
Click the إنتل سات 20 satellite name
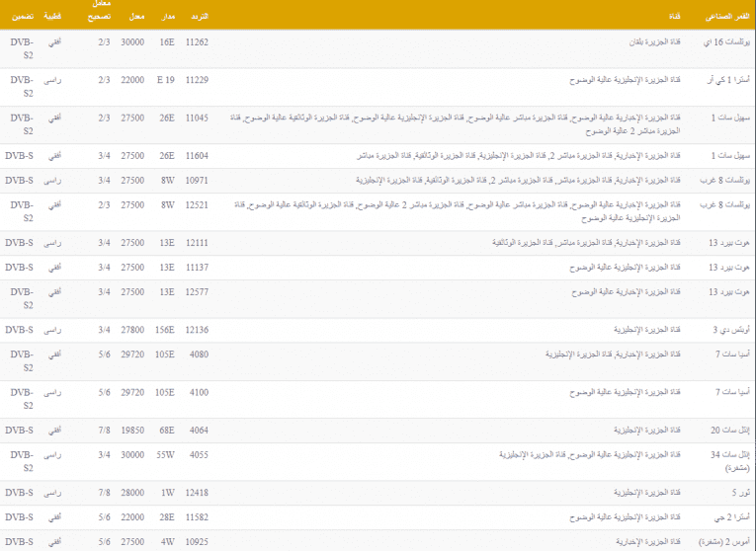coord(731,431)
